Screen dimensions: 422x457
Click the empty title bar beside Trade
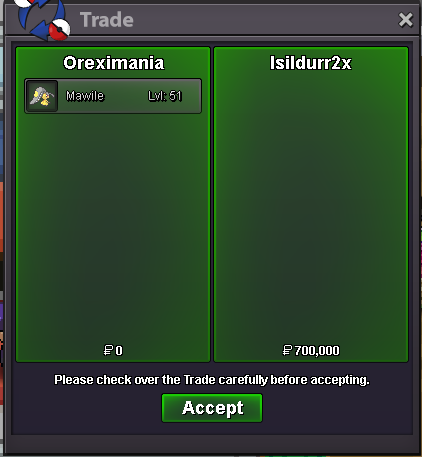point(263,20)
